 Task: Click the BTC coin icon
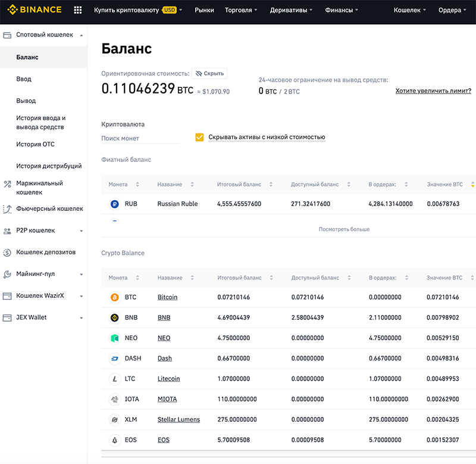pos(115,297)
